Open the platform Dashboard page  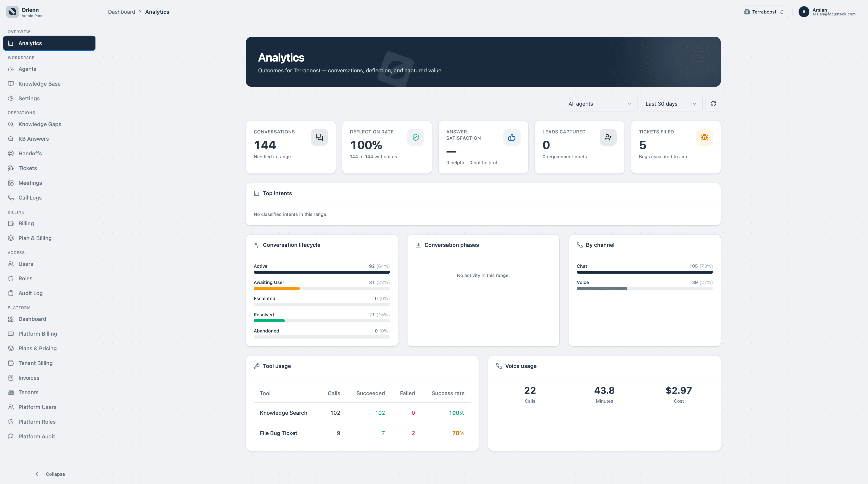coord(49,319)
